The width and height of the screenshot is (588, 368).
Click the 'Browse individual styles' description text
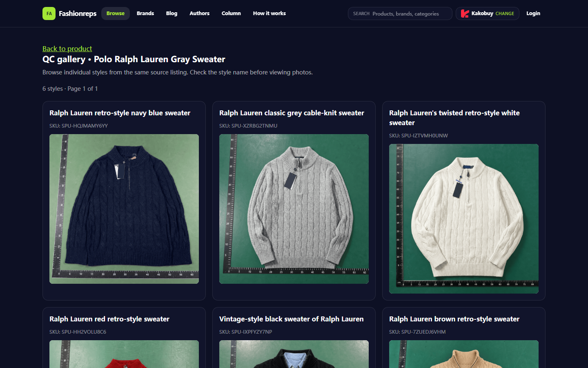[178, 72]
